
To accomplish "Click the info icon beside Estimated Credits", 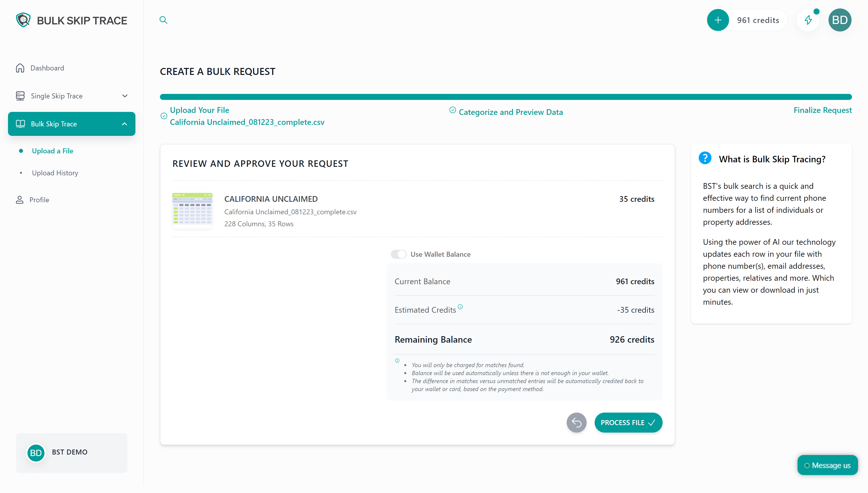I will (x=460, y=307).
